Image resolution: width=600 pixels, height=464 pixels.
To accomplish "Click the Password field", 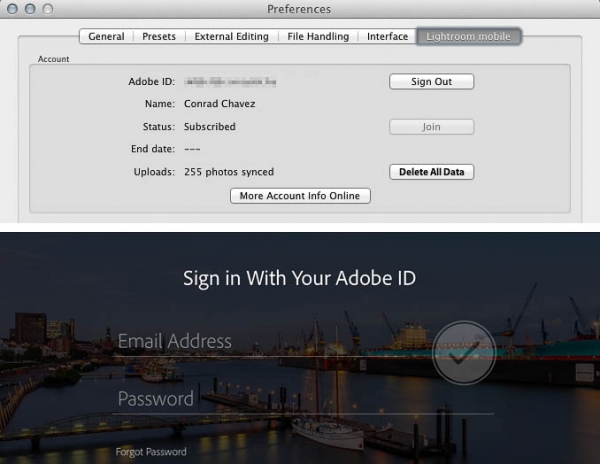I will tap(302, 399).
